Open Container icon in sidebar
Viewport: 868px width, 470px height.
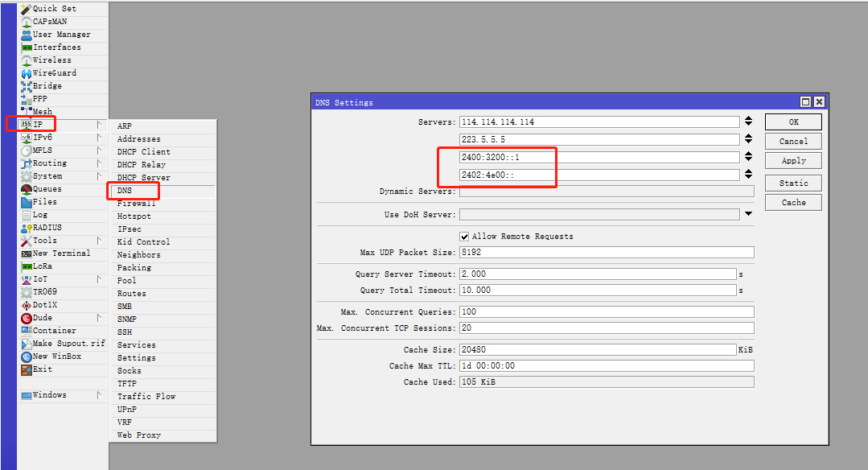26,331
